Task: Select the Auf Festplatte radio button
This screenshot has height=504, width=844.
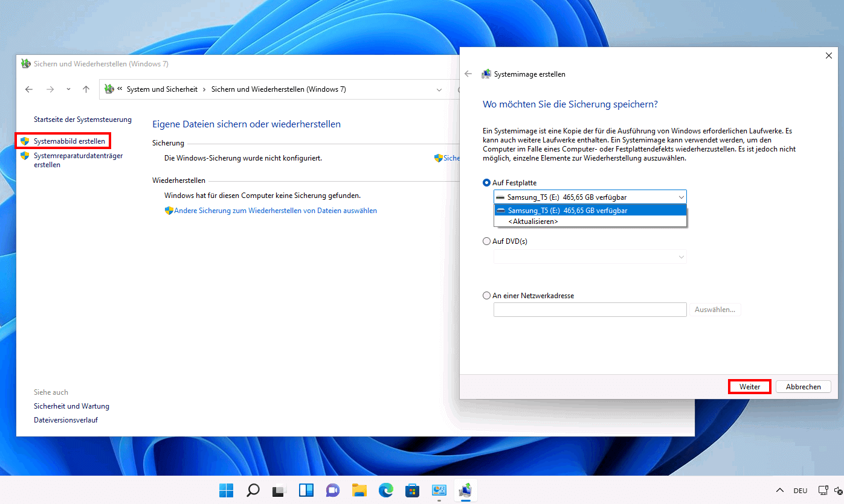Action: click(486, 182)
